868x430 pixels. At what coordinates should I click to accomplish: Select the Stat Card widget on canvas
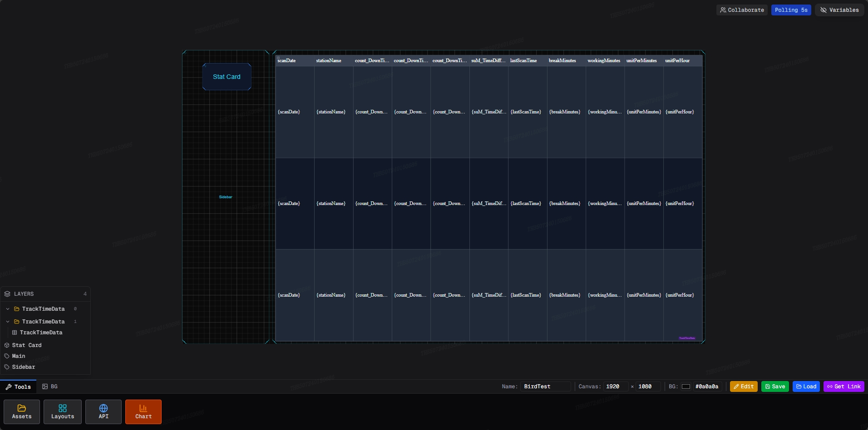227,77
